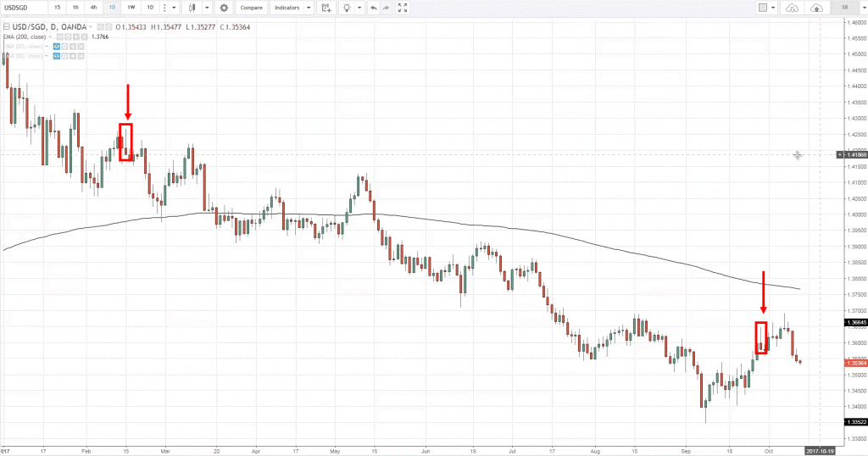
Task: Open the Indicators dropdown arrow
Action: coord(308,8)
